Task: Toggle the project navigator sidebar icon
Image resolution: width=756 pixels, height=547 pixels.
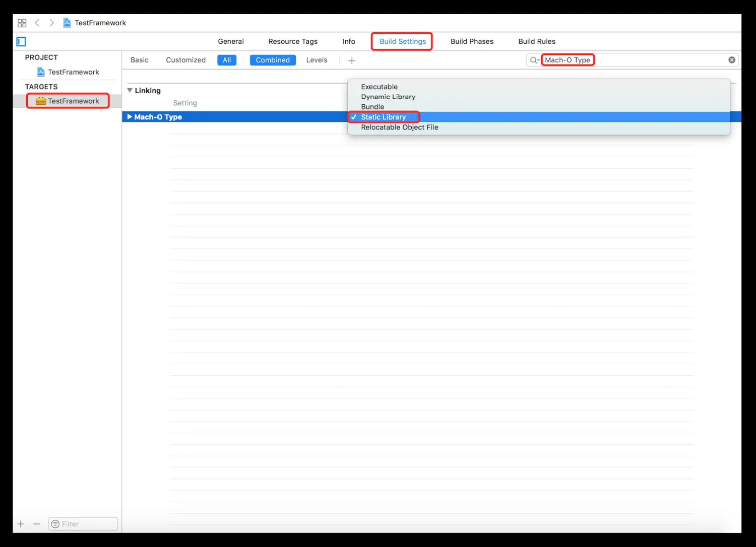Action: (21, 41)
